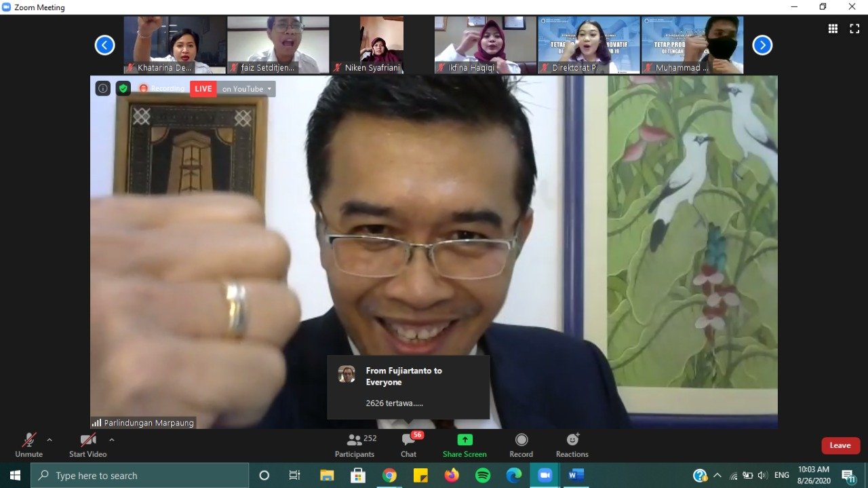Enter full screen mode

click(854, 29)
